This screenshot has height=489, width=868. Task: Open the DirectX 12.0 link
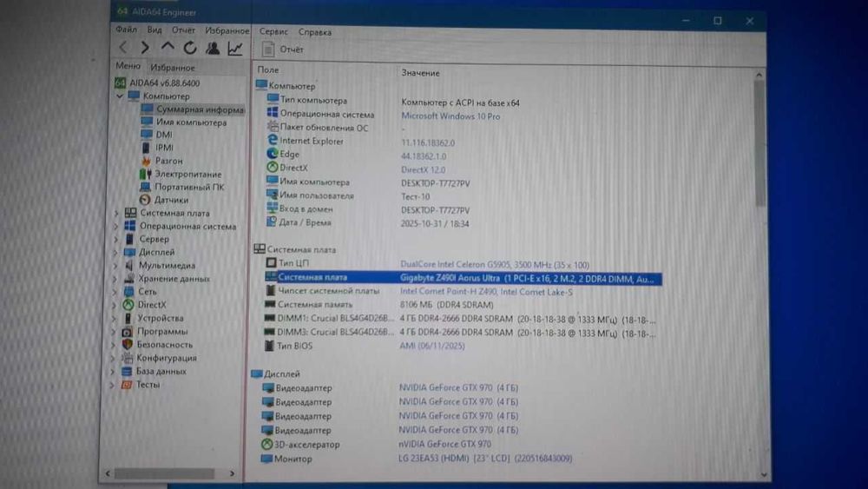point(423,170)
